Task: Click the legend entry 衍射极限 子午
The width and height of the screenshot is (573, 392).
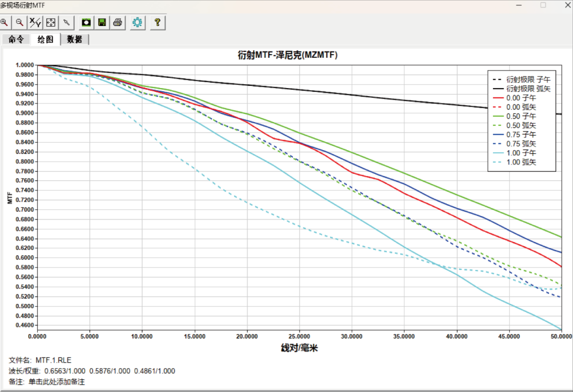Action: [522, 79]
